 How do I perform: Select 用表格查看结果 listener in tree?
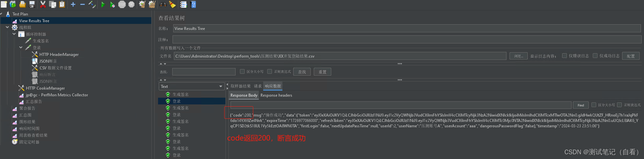point(33,135)
